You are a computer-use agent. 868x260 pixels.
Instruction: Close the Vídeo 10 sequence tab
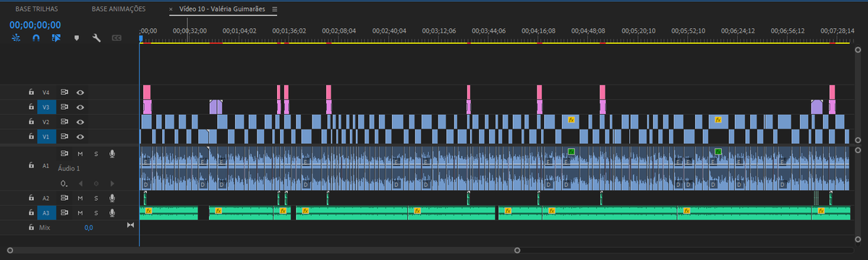coord(171,9)
